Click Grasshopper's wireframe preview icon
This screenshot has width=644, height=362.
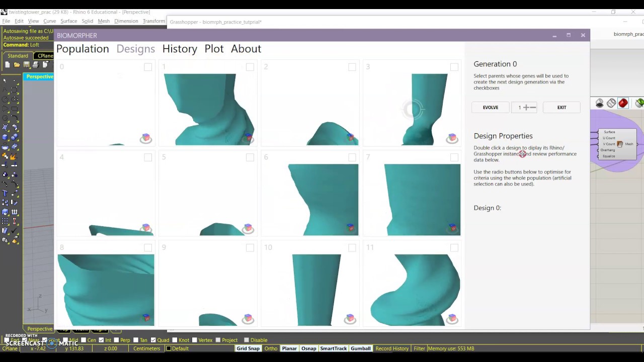(x=611, y=103)
